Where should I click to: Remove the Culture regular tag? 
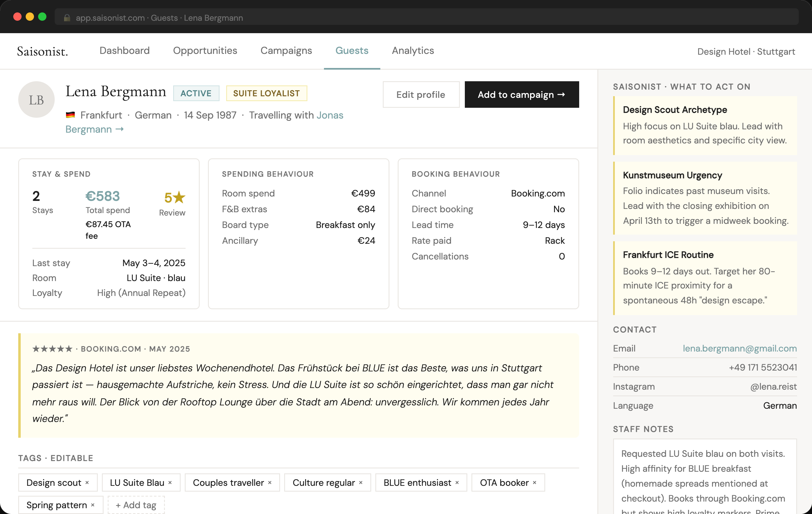361,482
